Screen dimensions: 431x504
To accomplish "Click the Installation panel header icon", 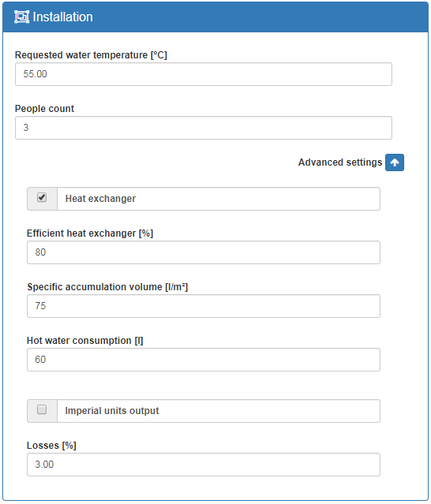I will [x=21, y=17].
